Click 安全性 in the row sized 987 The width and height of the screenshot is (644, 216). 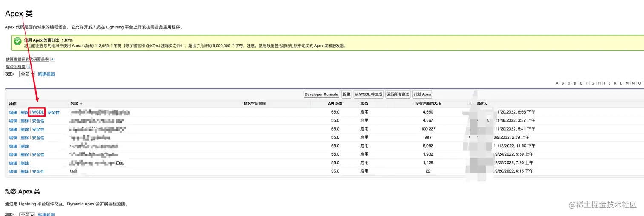click(x=38, y=138)
